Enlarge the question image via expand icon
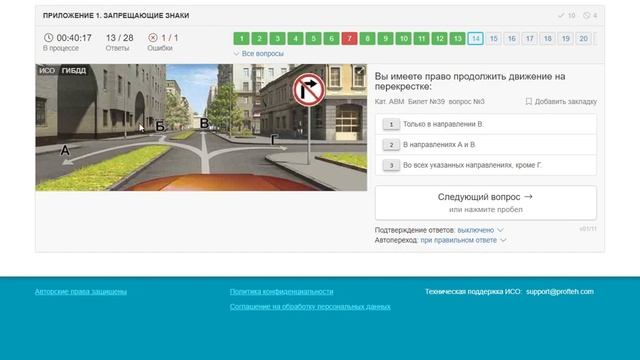Screen dimensions: 640x360 click(x=360, y=71)
